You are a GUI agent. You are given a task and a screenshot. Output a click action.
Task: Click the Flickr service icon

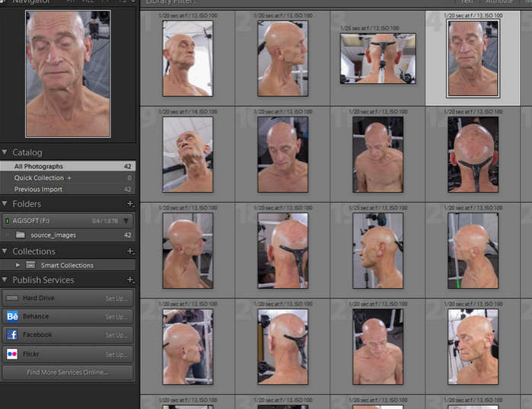click(x=12, y=354)
